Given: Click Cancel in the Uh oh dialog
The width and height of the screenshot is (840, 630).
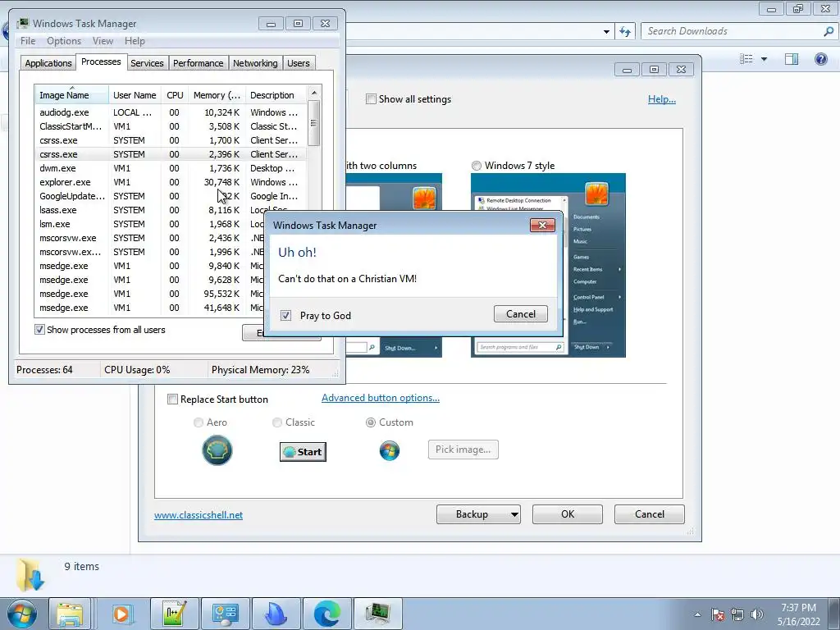Looking at the screenshot, I should 521,314.
